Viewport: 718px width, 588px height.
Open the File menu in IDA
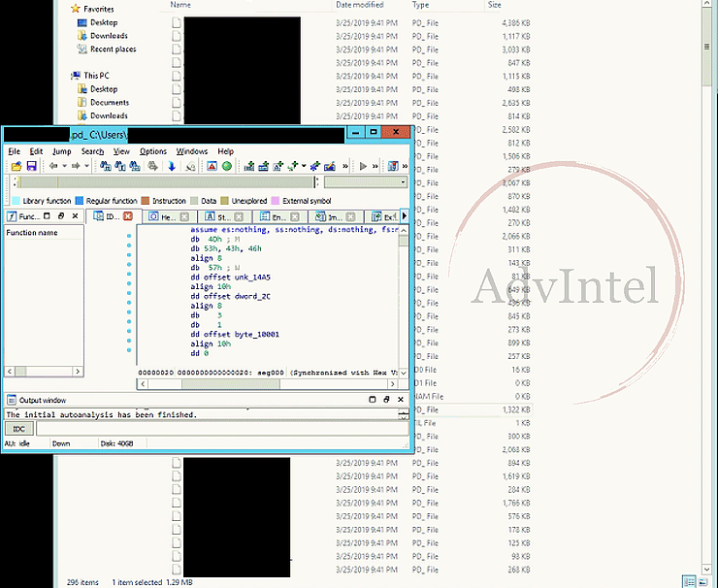click(15, 151)
